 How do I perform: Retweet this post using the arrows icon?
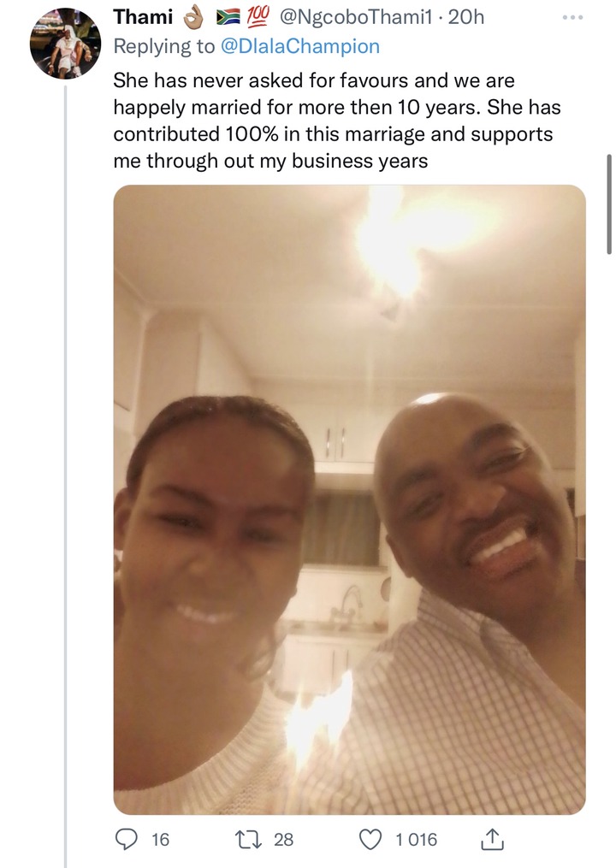[253, 839]
